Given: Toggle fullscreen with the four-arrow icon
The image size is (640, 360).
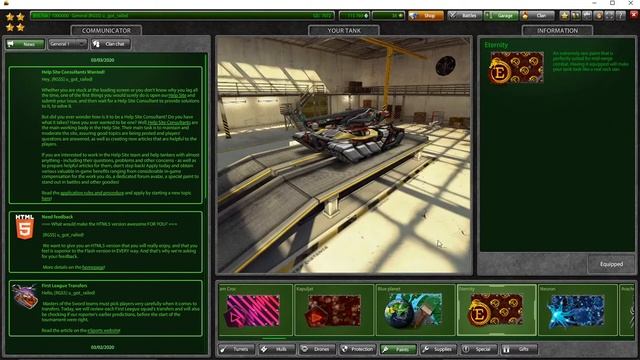Looking at the screenshot, I should point(609,16).
